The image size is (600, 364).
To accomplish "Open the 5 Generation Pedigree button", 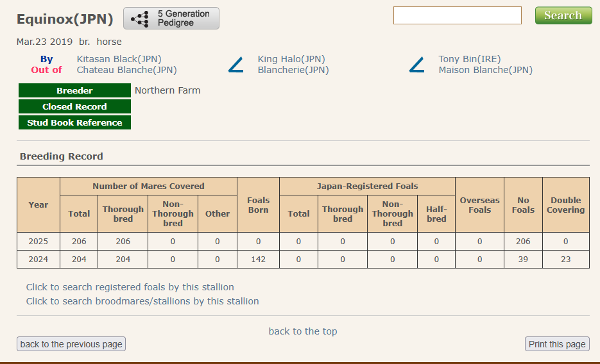I will (x=171, y=19).
